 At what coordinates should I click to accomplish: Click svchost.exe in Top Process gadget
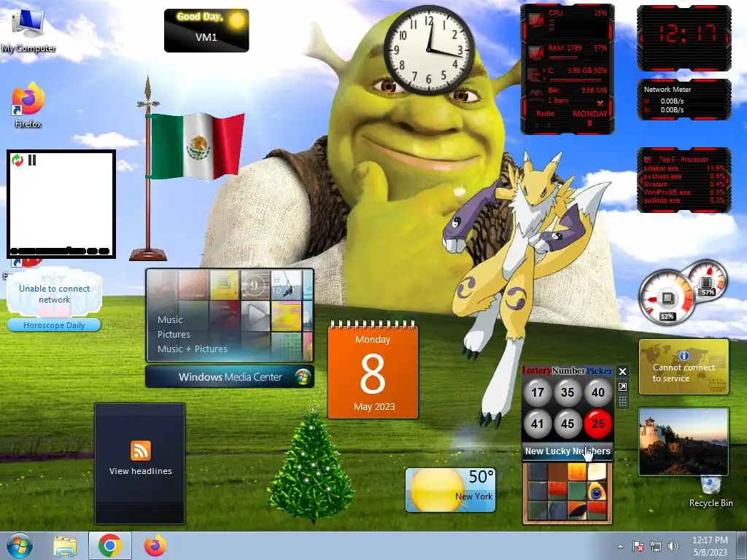click(684, 176)
